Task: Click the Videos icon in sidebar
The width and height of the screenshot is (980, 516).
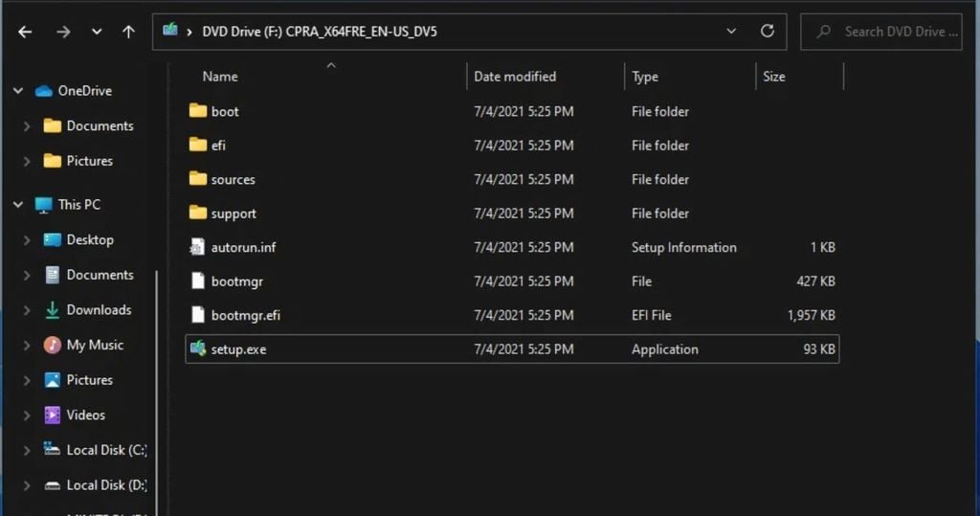Action: click(53, 415)
